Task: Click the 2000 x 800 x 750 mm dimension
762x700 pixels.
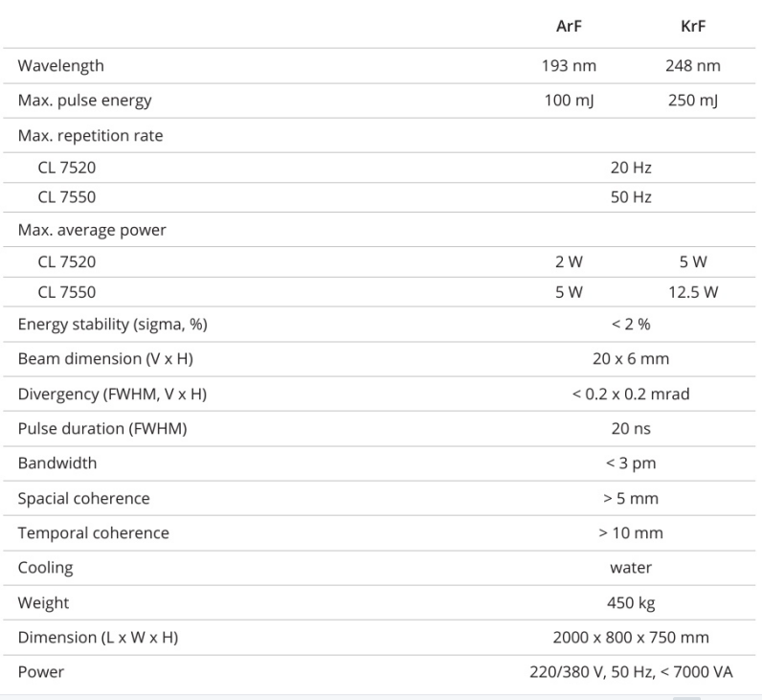Action: coord(631,637)
